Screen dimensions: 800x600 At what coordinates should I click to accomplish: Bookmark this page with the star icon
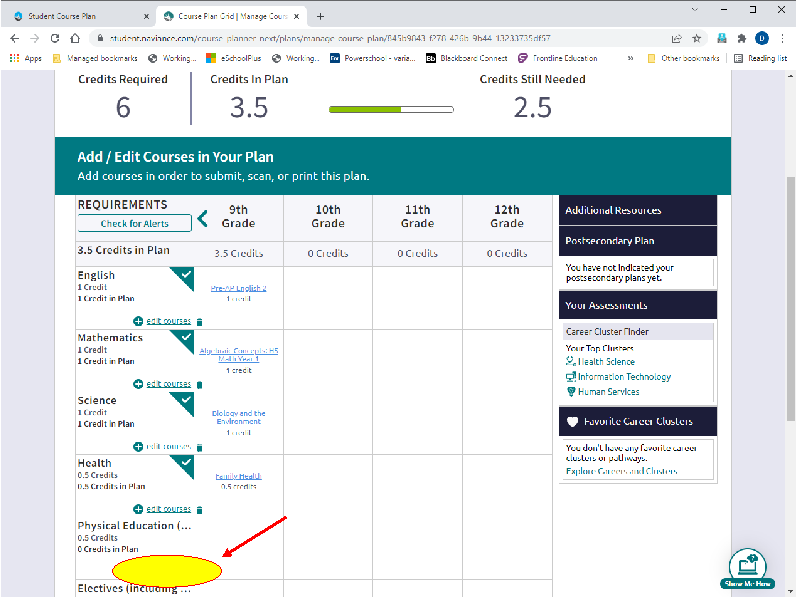(x=696, y=38)
